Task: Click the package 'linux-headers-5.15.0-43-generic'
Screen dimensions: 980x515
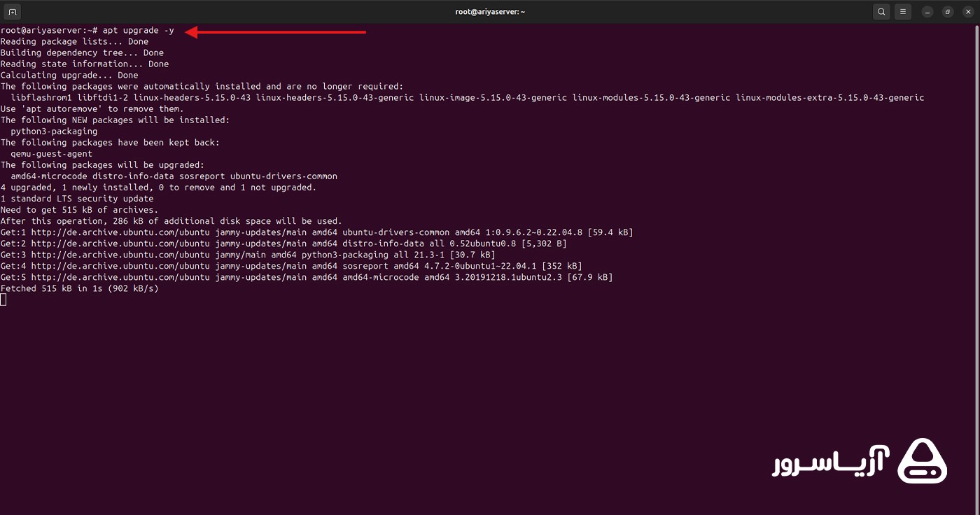Action: coord(335,97)
